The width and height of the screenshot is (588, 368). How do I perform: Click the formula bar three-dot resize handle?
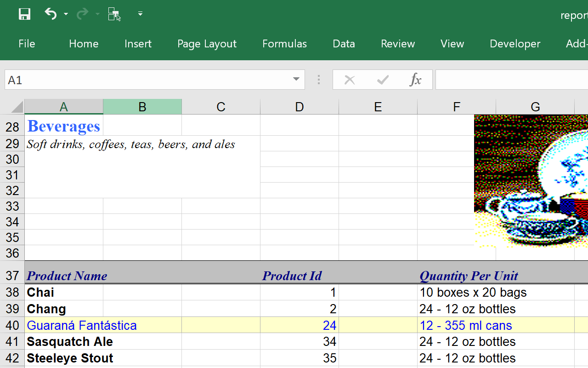[x=319, y=80]
